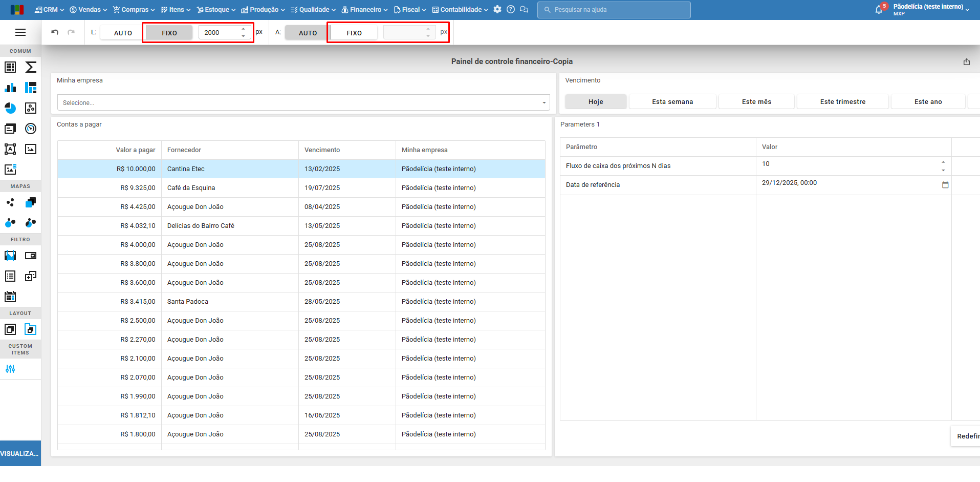Open the date picker for Data de referência
The height and width of the screenshot is (482, 980).
click(x=945, y=185)
